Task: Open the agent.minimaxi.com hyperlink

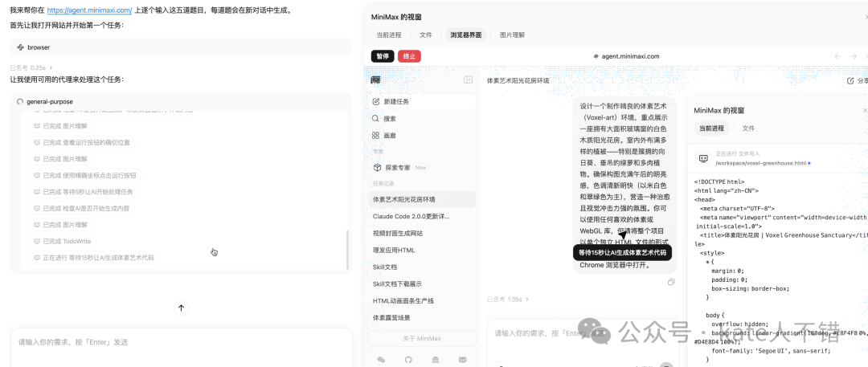Action: 89,10
